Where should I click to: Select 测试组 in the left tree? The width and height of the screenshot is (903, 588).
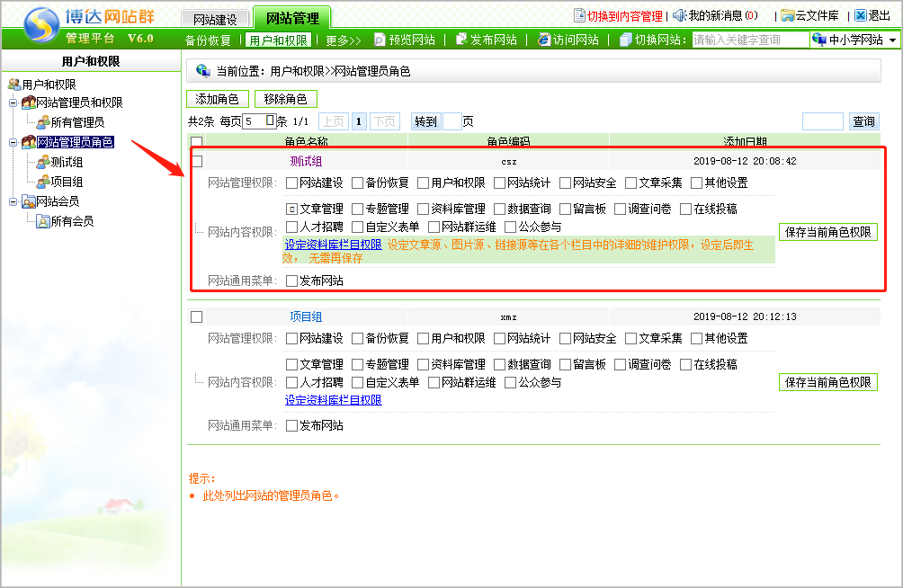(x=67, y=162)
